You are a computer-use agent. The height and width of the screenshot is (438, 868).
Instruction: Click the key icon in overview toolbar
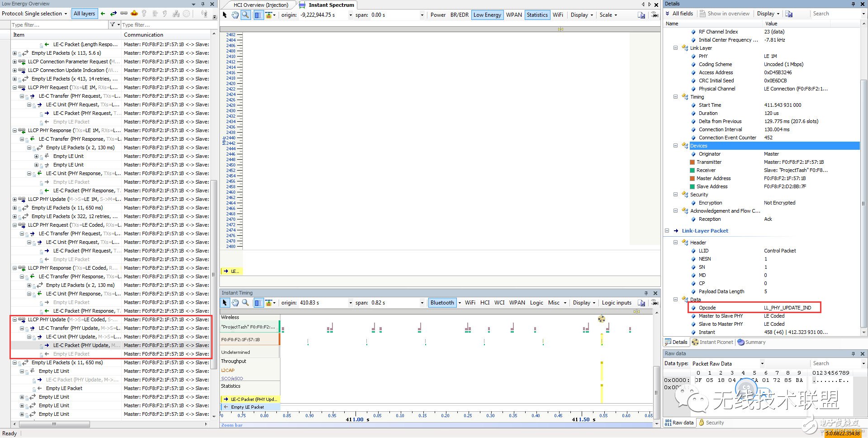(x=144, y=14)
